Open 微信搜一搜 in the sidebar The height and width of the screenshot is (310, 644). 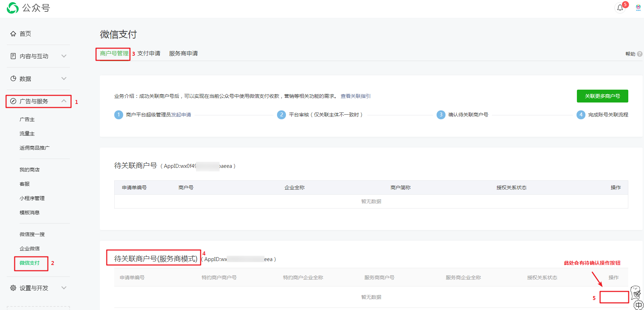coord(32,234)
